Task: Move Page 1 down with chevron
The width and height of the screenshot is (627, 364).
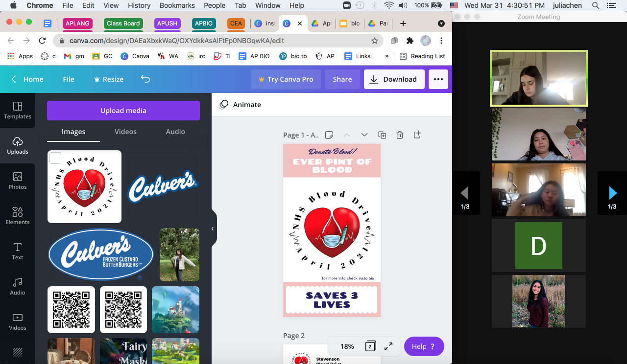Action: point(364,135)
